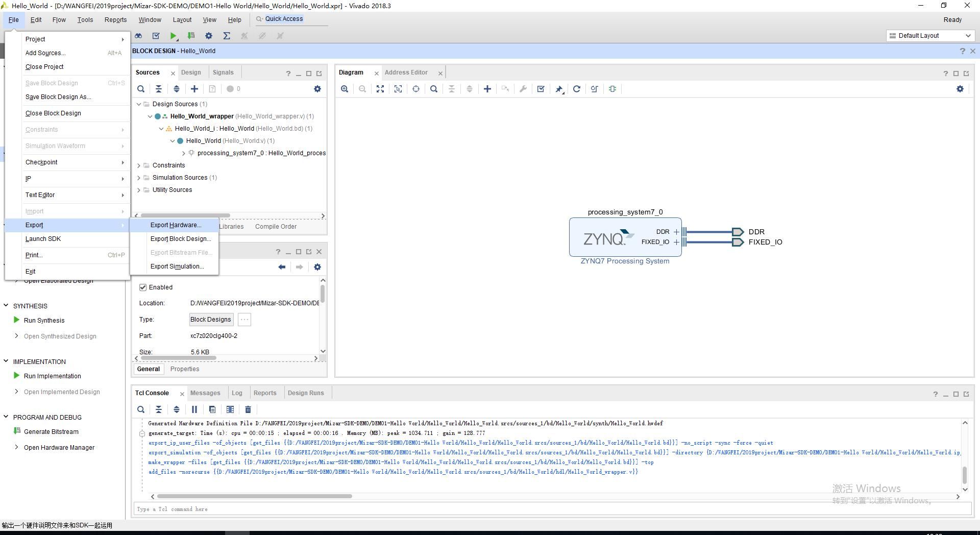
Task: Add sources with plus icon in Sources panel
Action: 194,89
